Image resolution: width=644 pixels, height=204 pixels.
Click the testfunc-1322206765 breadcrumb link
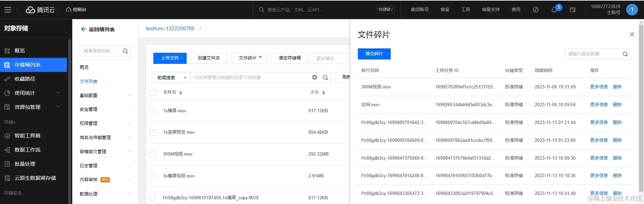170,29
